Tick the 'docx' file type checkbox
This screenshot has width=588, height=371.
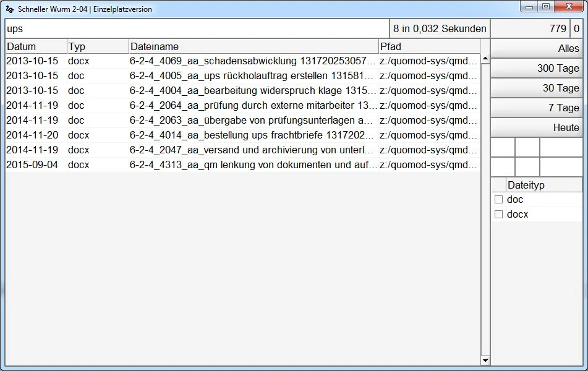[498, 215]
